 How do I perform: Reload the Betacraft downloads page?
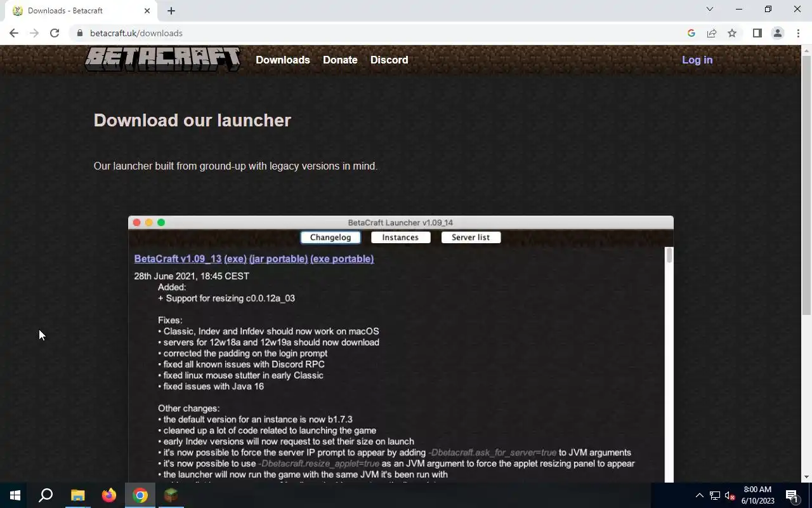(55, 33)
